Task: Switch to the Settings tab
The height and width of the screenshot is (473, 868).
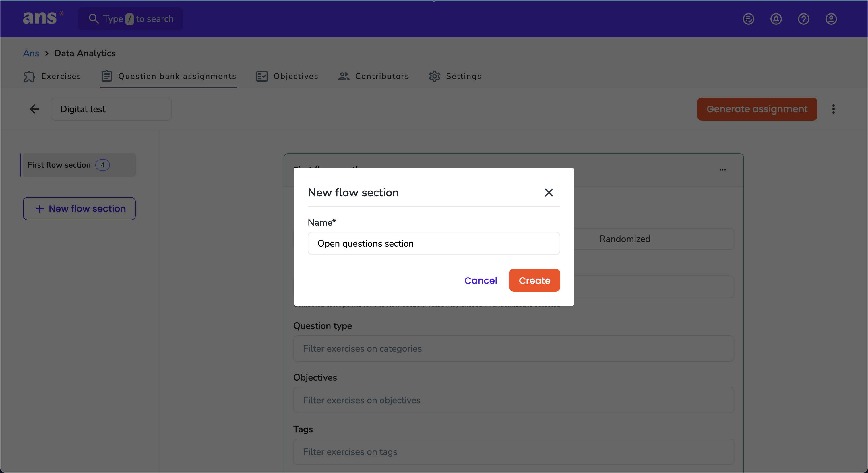Action: pyautogui.click(x=455, y=76)
